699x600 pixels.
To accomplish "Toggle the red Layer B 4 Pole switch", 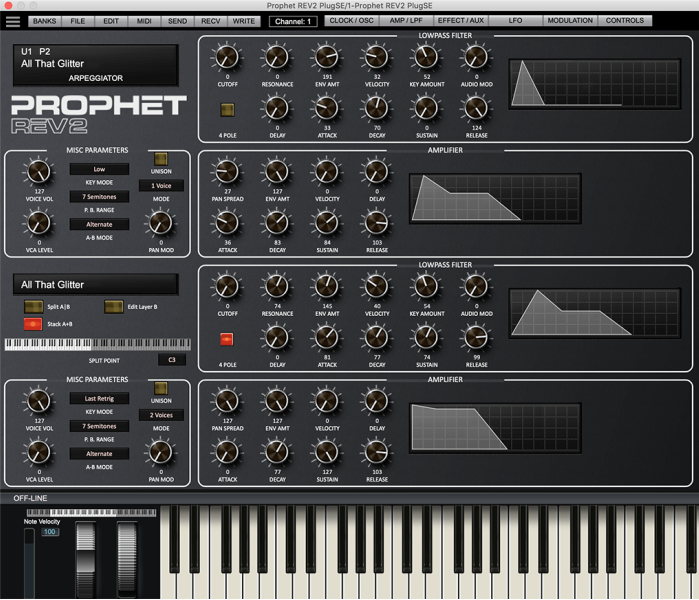I will tap(227, 339).
